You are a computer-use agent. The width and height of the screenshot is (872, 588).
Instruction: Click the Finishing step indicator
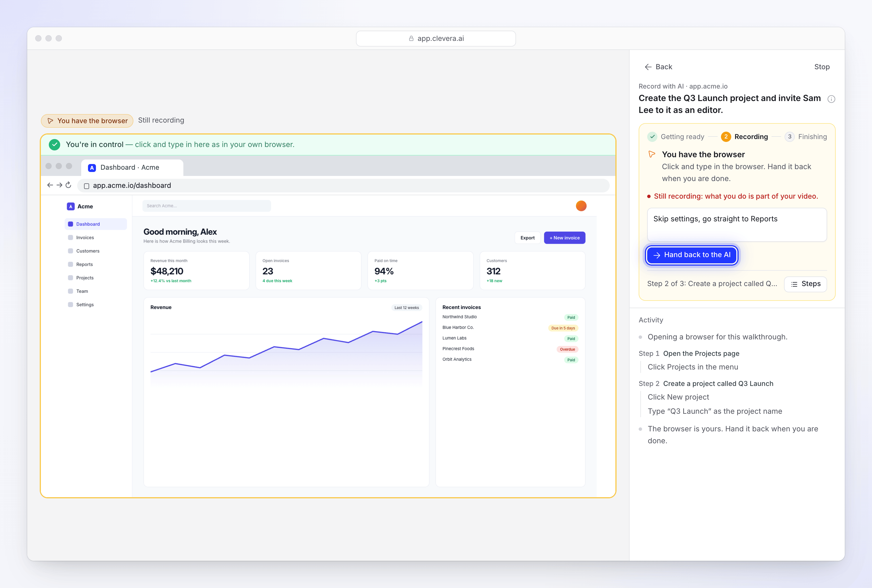[x=806, y=136]
